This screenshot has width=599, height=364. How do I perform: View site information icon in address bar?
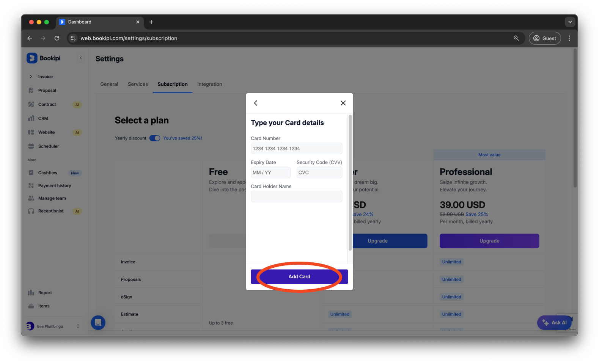point(73,38)
